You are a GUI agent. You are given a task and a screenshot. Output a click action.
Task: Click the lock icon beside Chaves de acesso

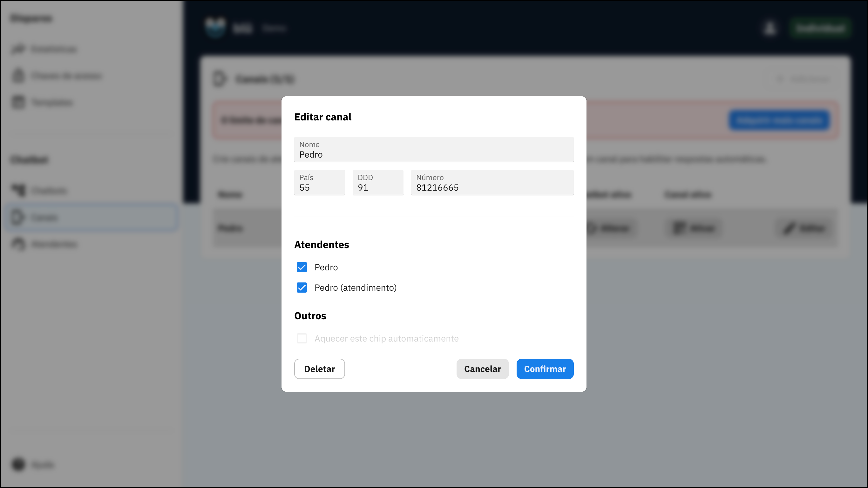[18, 76]
